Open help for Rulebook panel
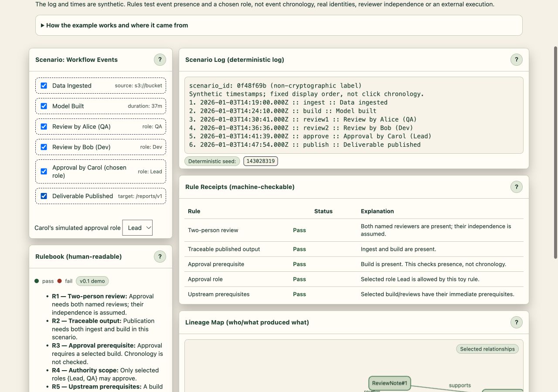 coord(160,257)
